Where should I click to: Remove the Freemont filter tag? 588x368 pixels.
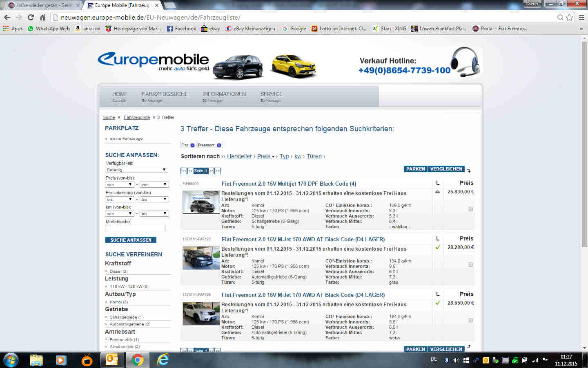[219, 145]
